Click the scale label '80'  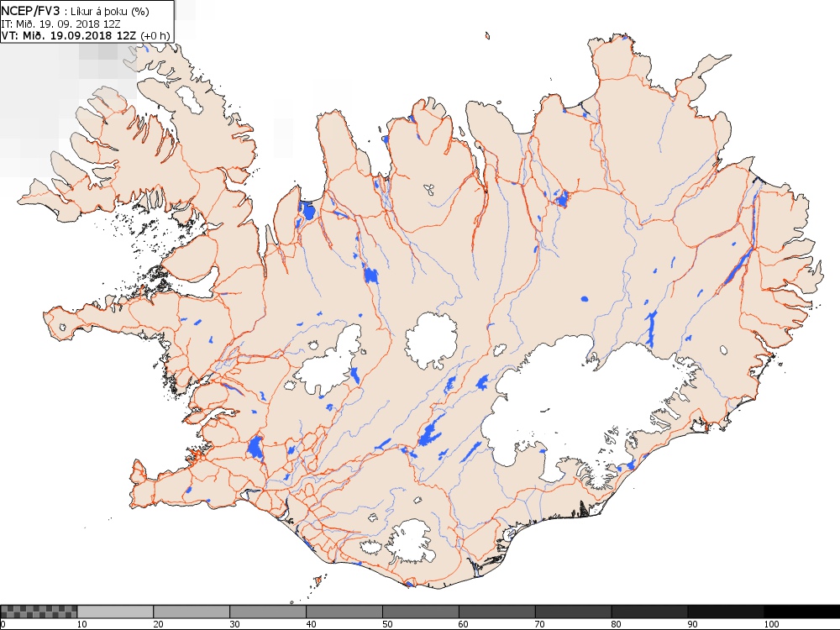[617, 624]
